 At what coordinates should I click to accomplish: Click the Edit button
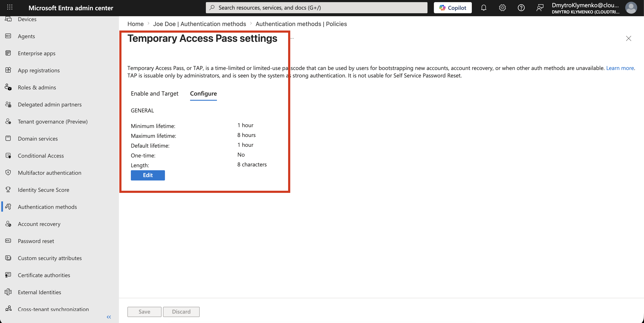148,175
